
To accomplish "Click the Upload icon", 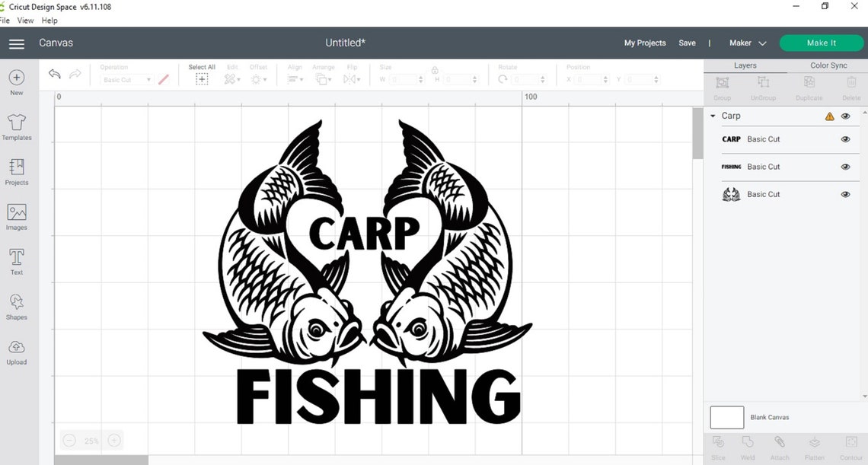I will pyautogui.click(x=16, y=351).
